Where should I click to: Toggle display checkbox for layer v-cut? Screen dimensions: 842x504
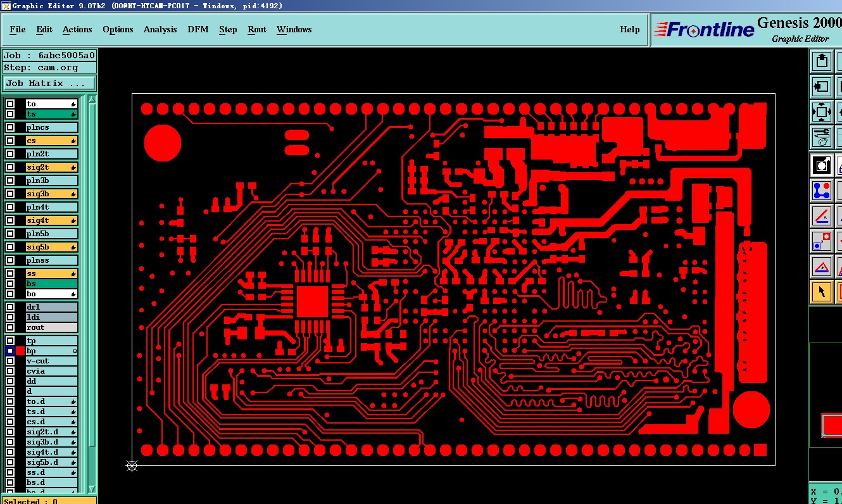point(10,361)
